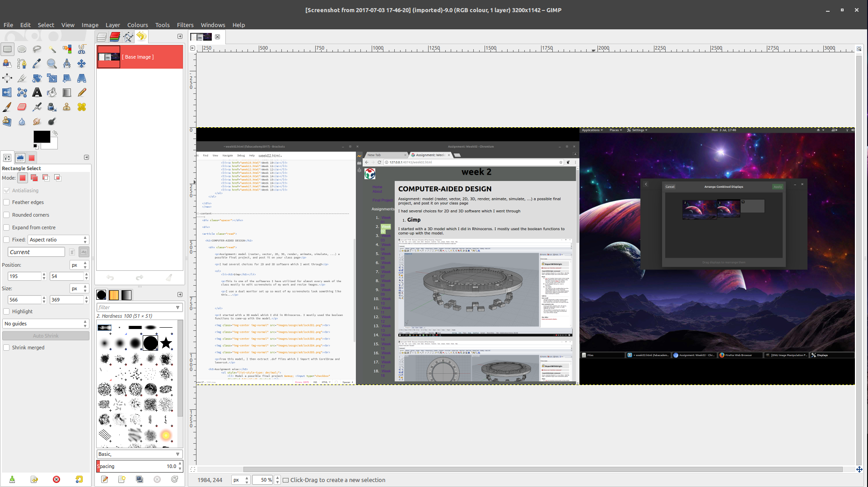Screen dimensions: 868x487
Task: Open the File menu
Action: pyautogui.click(x=8, y=25)
